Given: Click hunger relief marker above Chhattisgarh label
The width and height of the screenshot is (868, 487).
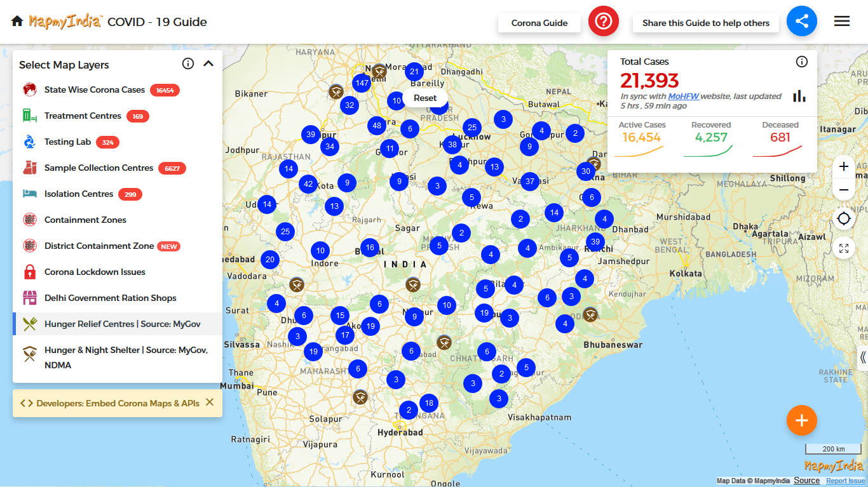Looking at the screenshot, I should point(444,343).
